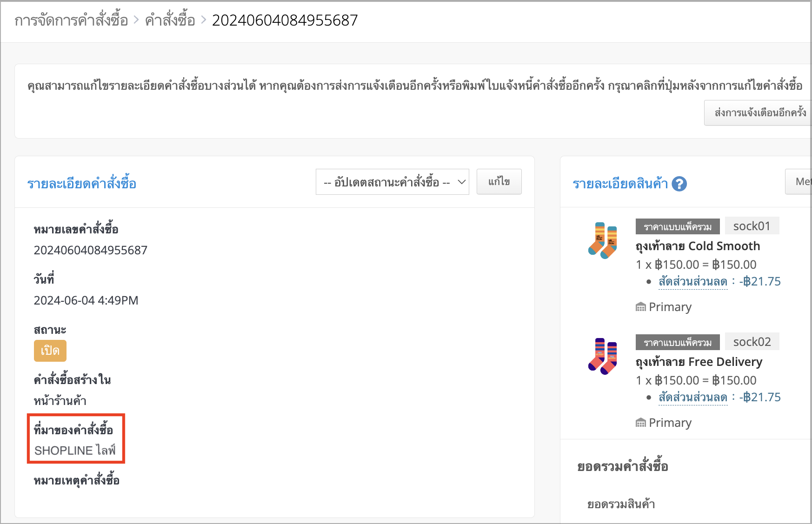Click the รายละเอียดสินค้า panel heading
The image size is (812, 524).
(620, 184)
